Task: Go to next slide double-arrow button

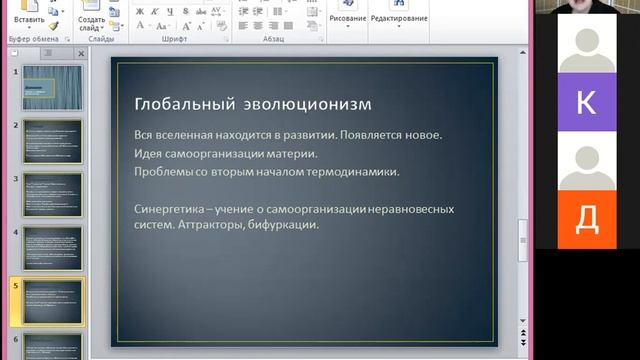Action: point(522,342)
